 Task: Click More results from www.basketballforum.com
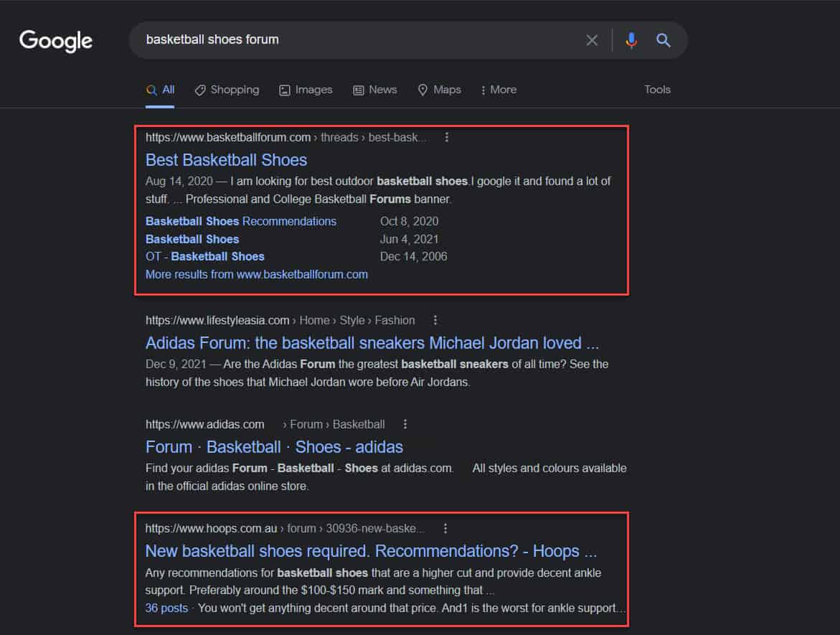point(256,274)
